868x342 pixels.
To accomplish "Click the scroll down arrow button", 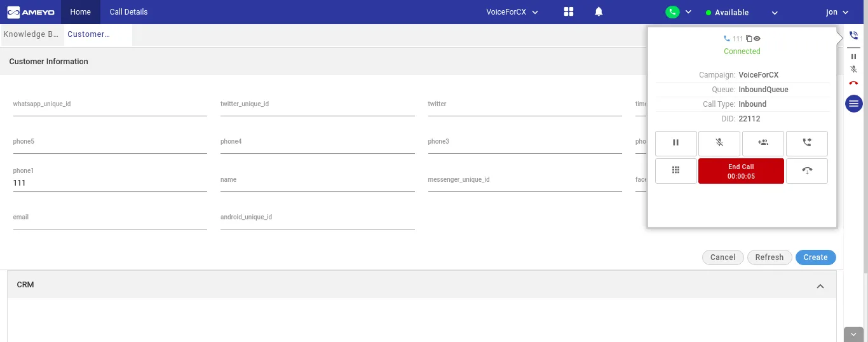I will [853, 334].
